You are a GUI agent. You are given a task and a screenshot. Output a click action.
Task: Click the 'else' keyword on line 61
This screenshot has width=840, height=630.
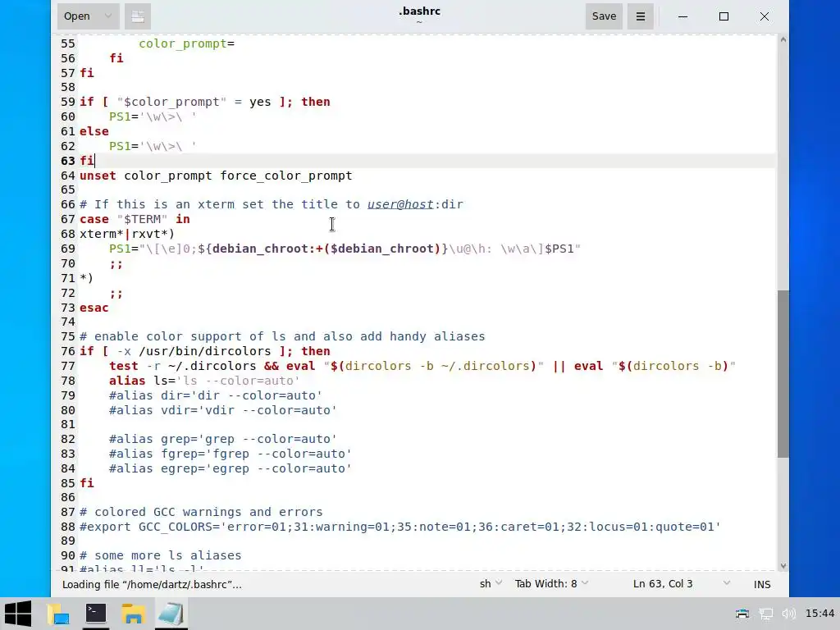[x=94, y=131]
